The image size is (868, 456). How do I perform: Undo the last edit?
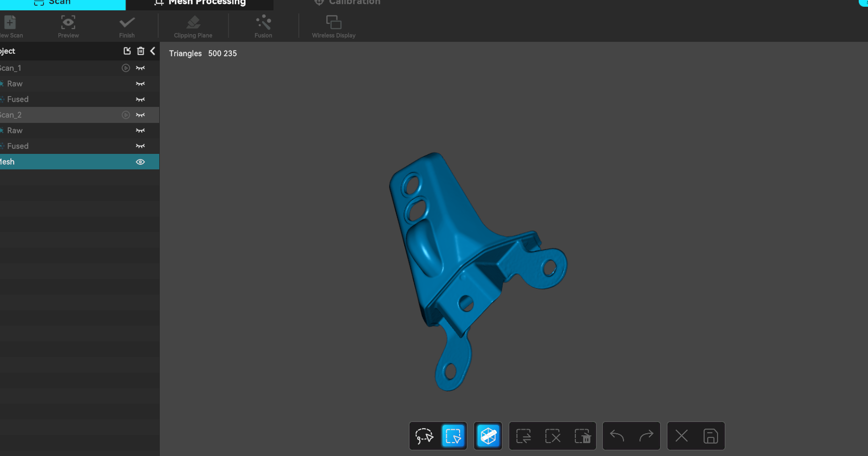click(x=617, y=436)
